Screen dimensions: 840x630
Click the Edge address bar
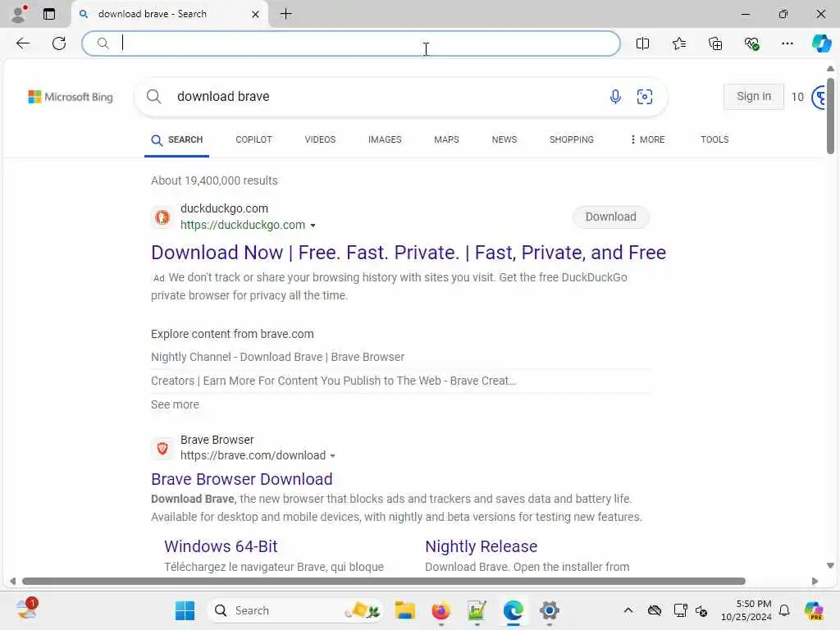(351, 43)
